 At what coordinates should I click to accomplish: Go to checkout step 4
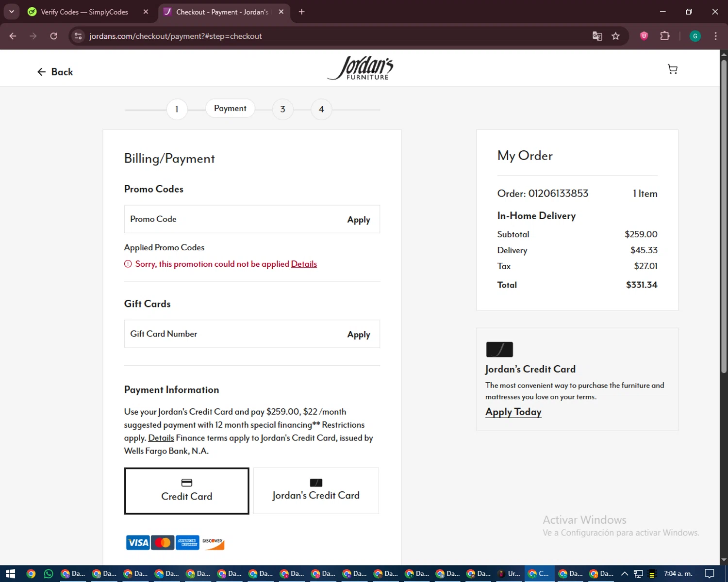click(321, 109)
